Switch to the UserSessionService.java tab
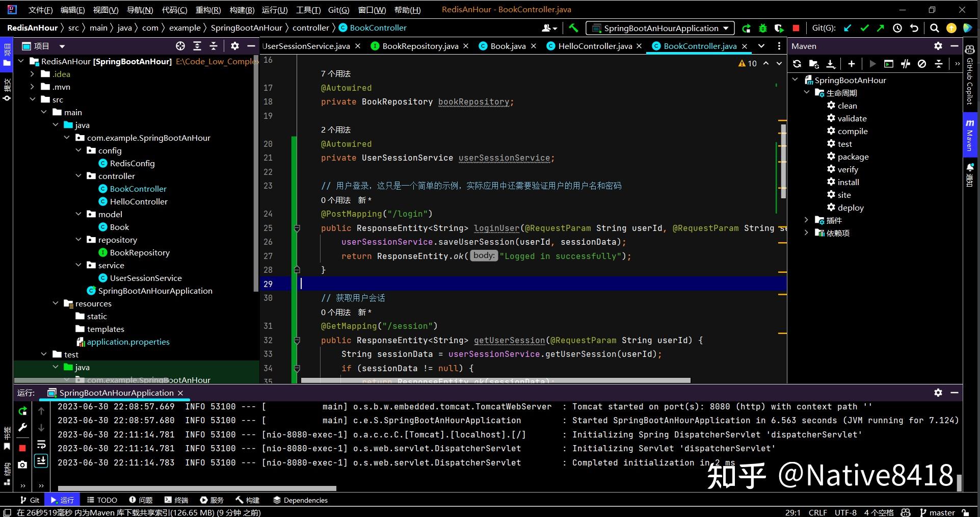This screenshot has height=517, width=980. 306,46
